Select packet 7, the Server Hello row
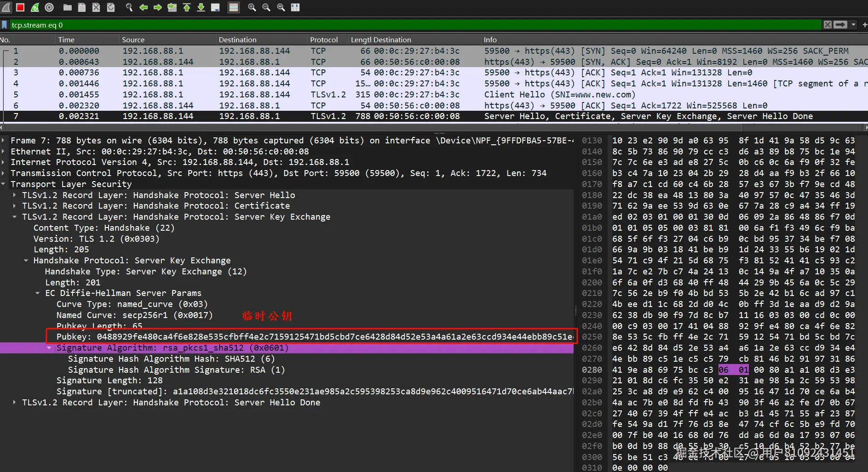868x472 pixels. (x=434, y=116)
